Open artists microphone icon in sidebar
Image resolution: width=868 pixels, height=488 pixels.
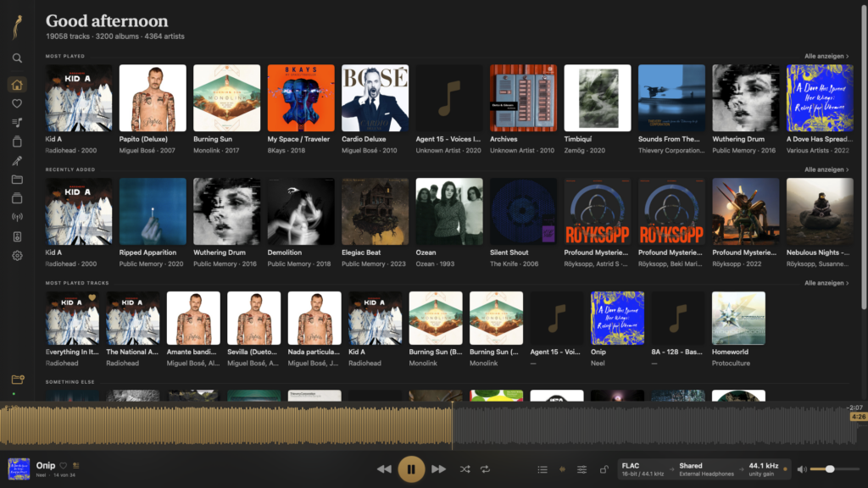tap(17, 160)
